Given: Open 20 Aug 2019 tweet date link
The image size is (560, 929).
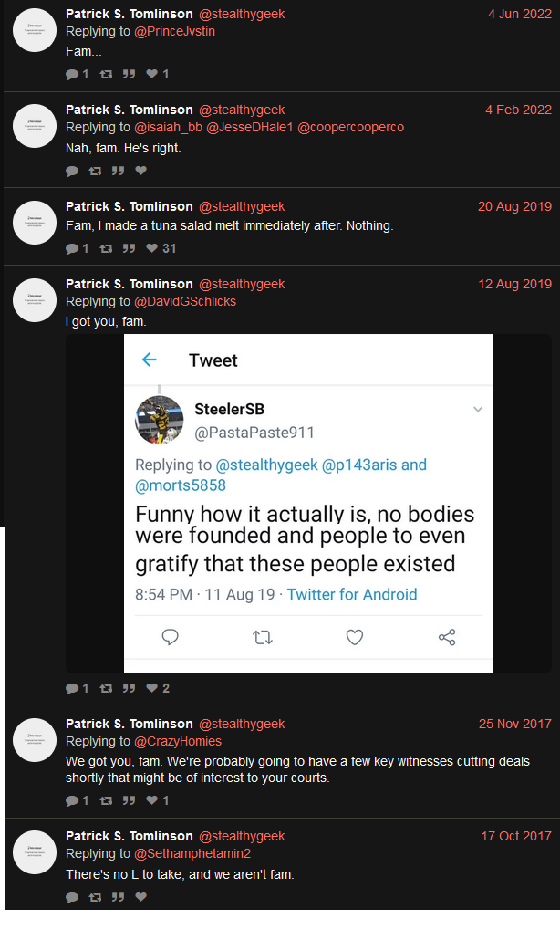Looking at the screenshot, I should coord(514,207).
